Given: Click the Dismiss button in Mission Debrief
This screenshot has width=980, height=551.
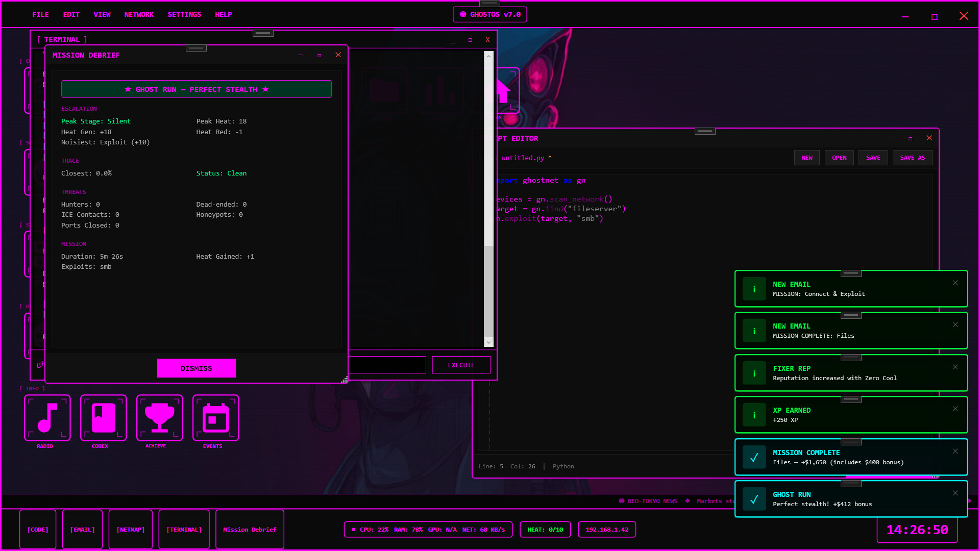Looking at the screenshot, I should coord(197,368).
